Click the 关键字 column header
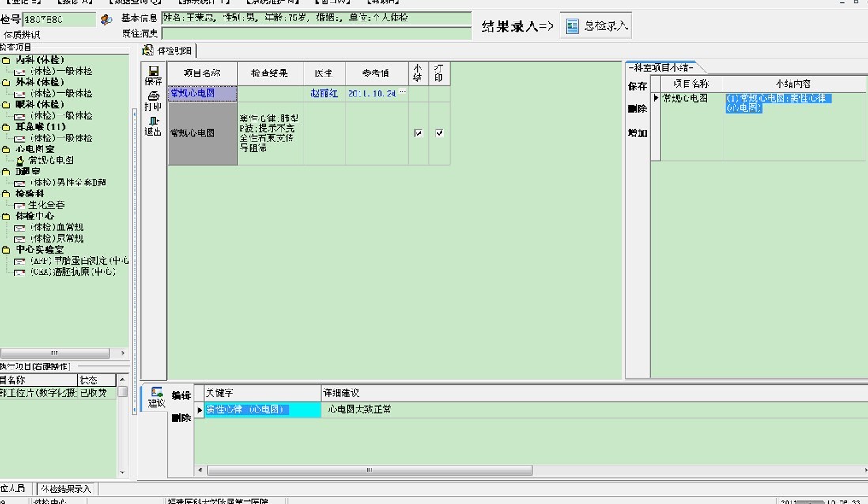The width and height of the screenshot is (868, 504). coord(262,393)
